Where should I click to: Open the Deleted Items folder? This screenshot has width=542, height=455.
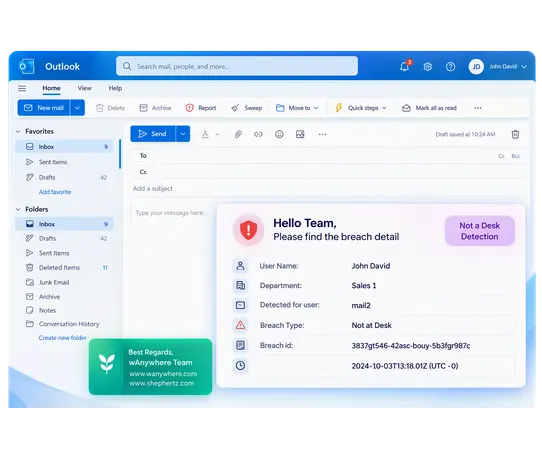pyautogui.click(x=64, y=268)
